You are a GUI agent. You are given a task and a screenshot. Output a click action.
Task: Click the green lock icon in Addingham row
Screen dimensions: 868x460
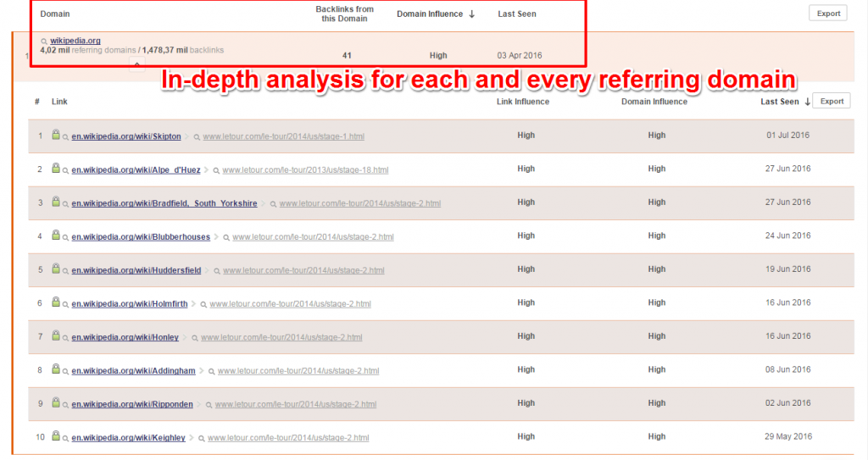click(56, 369)
